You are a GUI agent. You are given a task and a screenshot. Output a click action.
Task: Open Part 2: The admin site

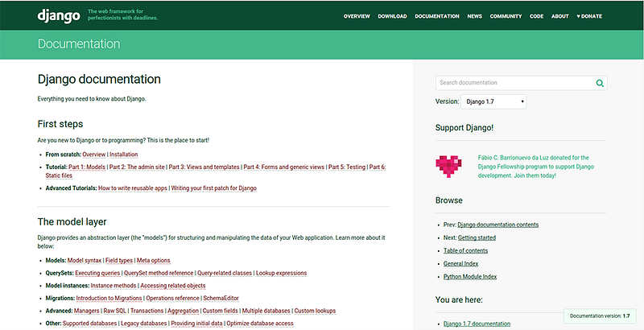[137, 167]
